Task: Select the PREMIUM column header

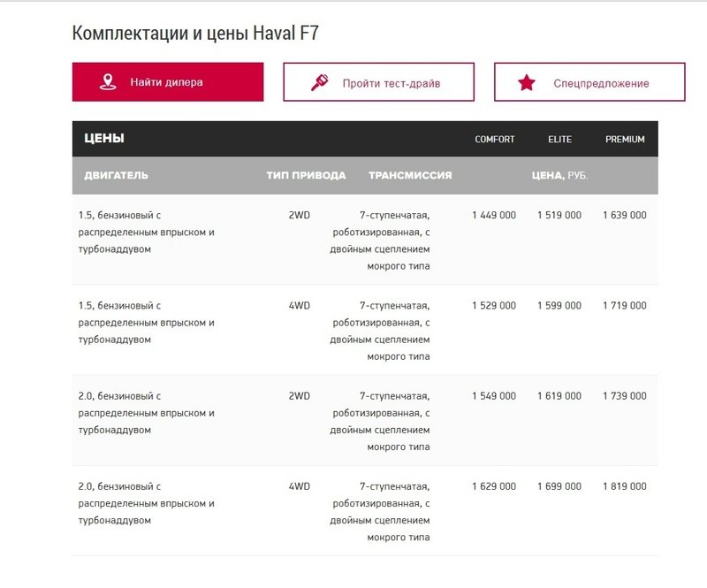Action: point(625,140)
